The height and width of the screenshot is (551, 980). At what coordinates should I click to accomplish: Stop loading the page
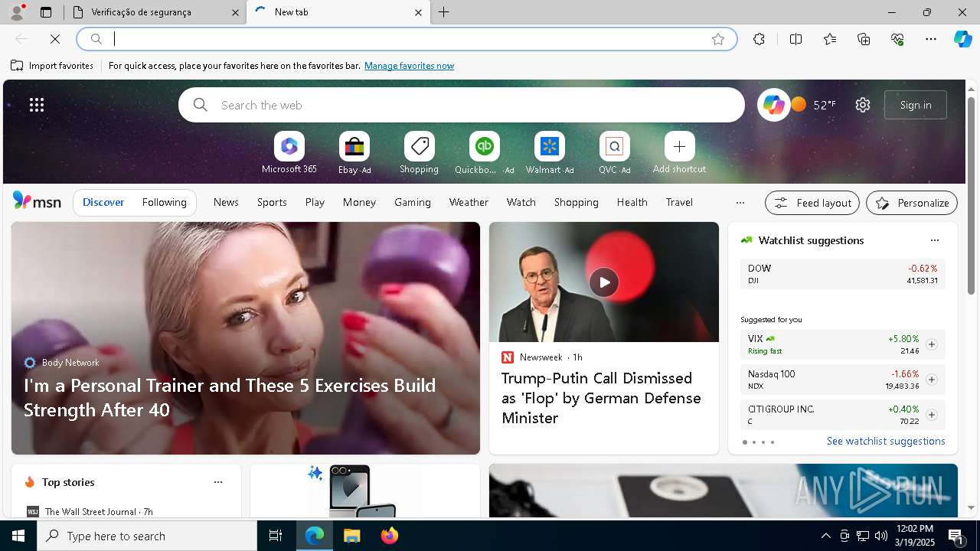(55, 39)
